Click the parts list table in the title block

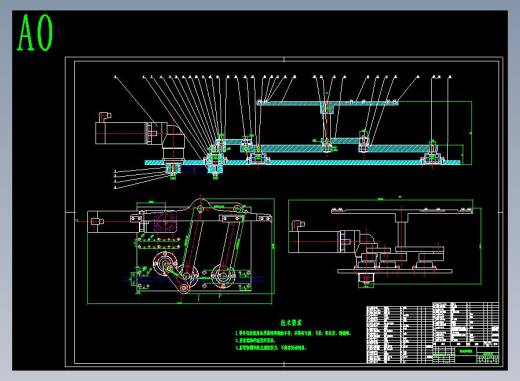(432, 333)
